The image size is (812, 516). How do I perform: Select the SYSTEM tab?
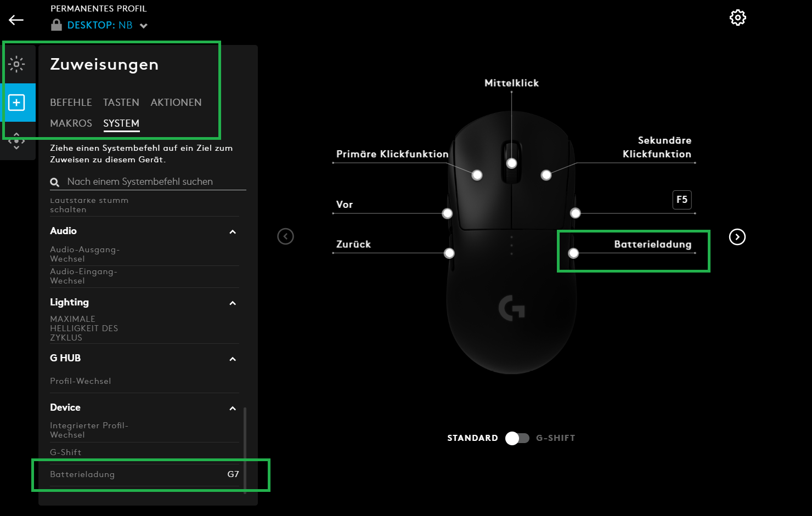click(121, 123)
